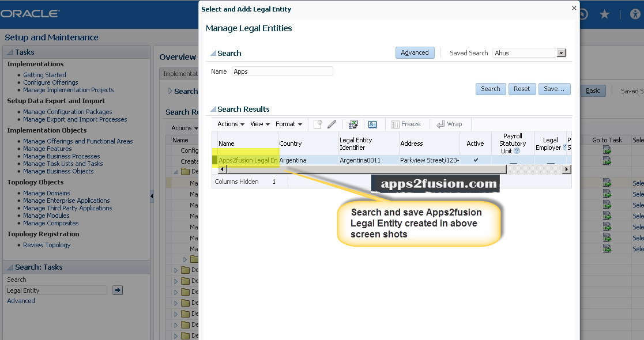Open Manage Offerings and Functional Areas link

tap(78, 141)
